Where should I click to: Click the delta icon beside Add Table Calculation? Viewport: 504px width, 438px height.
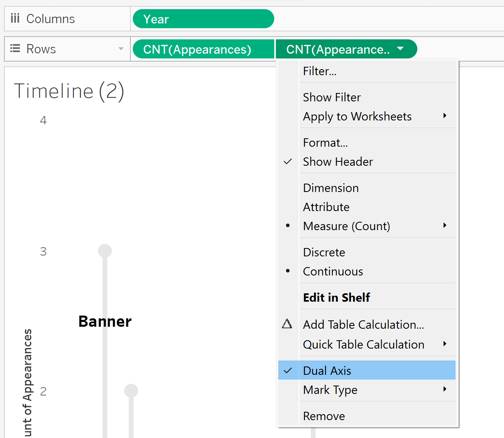point(287,324)
